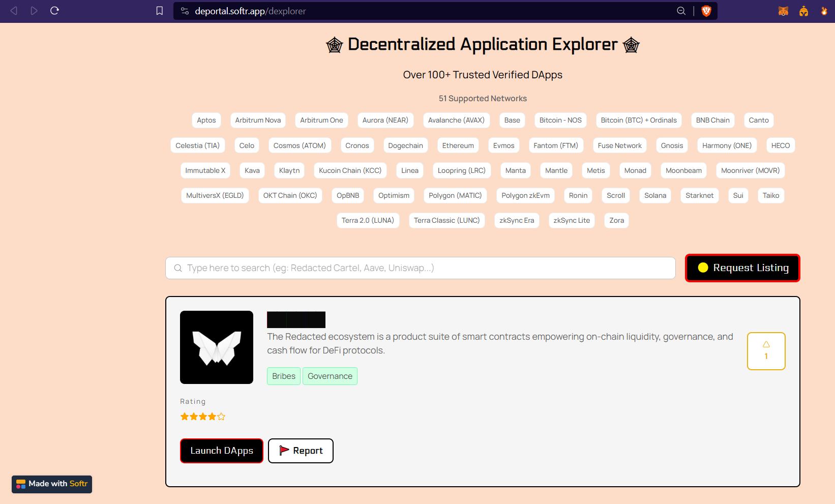This screenshot has width=835, height=504.
Task: Pick the Gnosis network chip
Action: (x=672, y=145)
